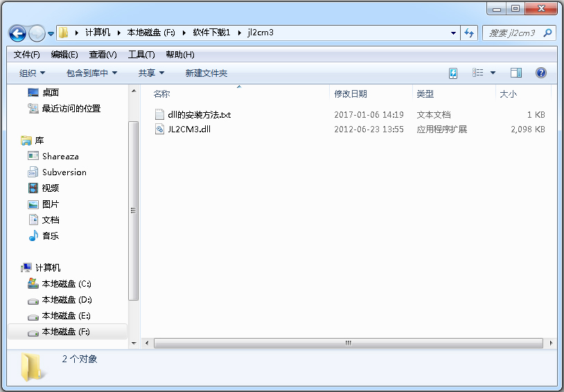
Task: Open the 工具(T) menu
Action: (x=141, y=54)
